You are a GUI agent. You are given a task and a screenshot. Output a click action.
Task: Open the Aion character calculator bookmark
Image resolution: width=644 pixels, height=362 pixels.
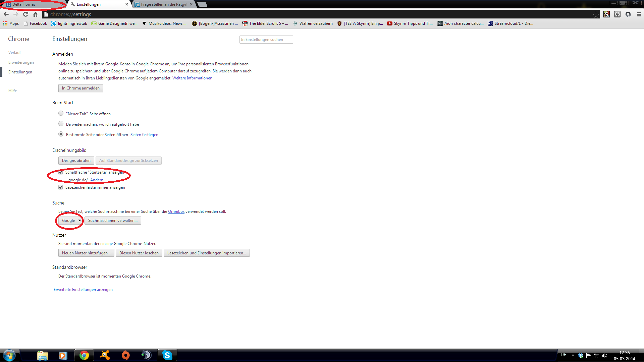(x=461, y=23)
